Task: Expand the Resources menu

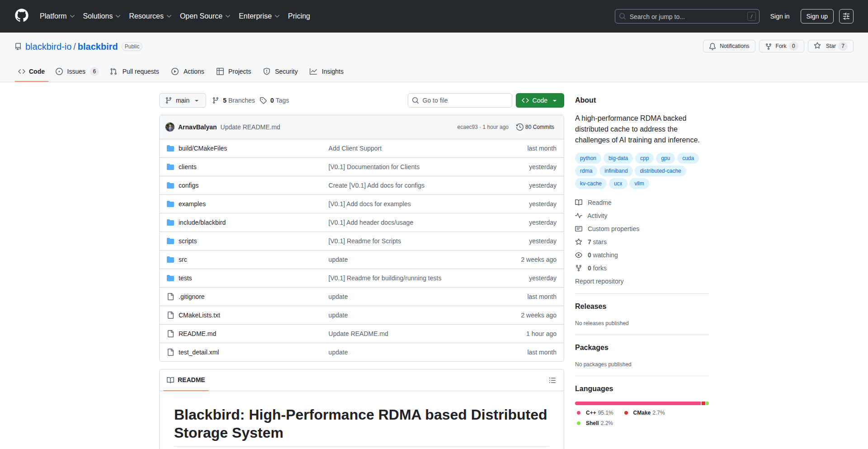Action: (x=150, y=16)
